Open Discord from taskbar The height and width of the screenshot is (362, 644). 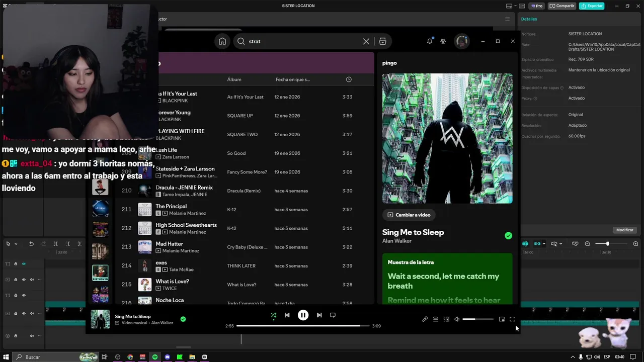pos(167,357)
